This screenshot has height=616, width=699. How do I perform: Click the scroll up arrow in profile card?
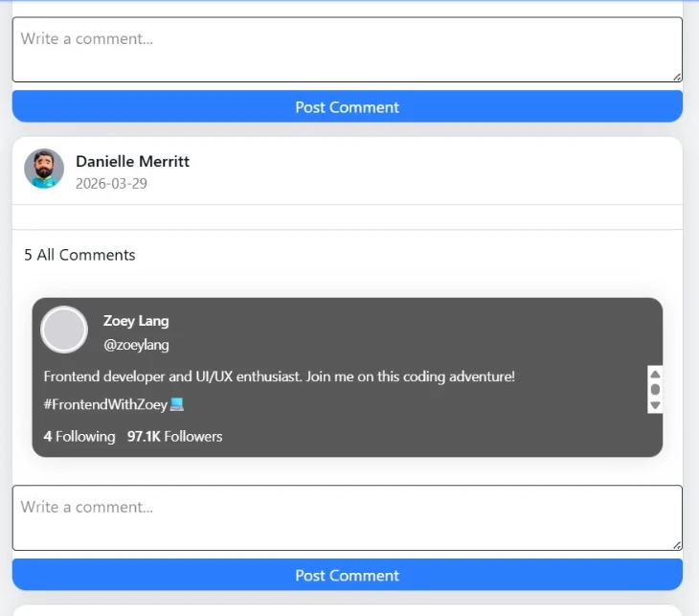[655, 375]
